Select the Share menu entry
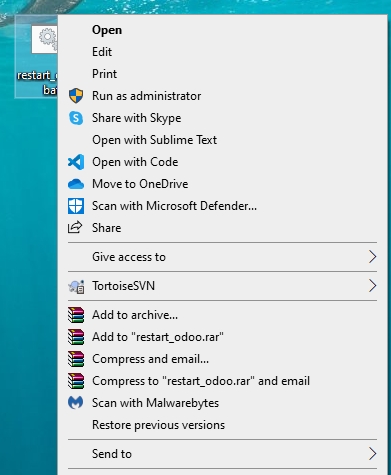 [x=222, y=228]
